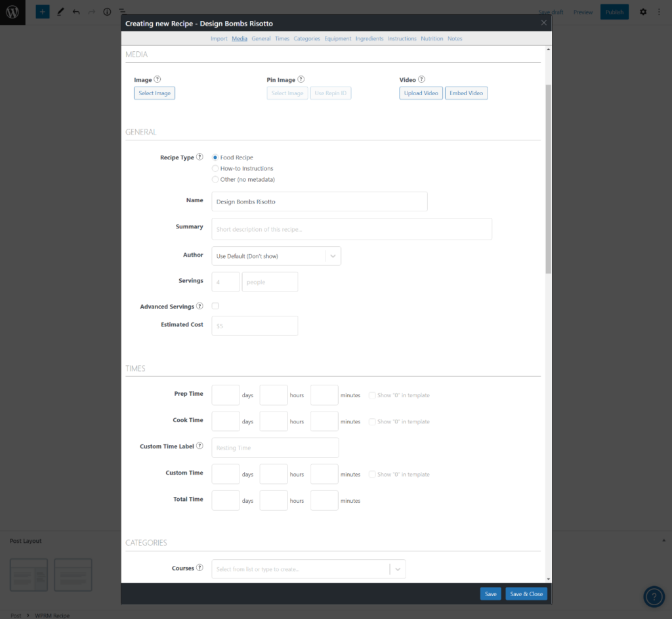Click the help icon next to Image
Screen dimensions: 672x619
pyautogui.click(x=157, y=79)
